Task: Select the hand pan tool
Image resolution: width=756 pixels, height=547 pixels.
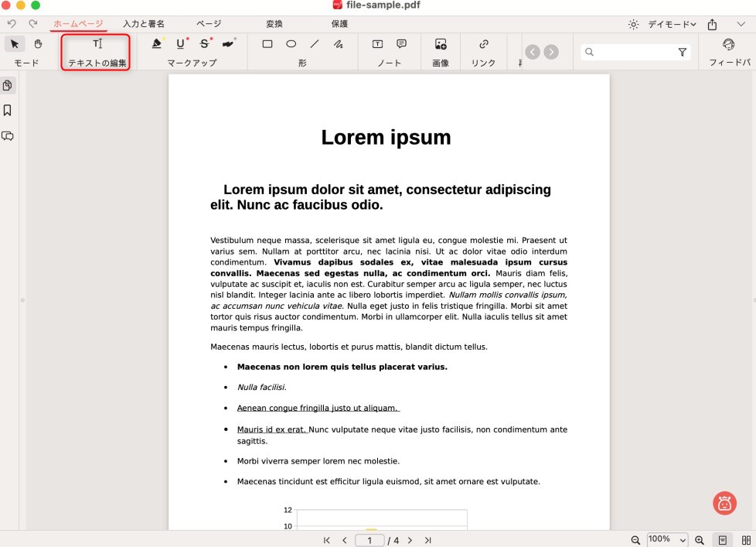Action: click(x=38, y=44)
